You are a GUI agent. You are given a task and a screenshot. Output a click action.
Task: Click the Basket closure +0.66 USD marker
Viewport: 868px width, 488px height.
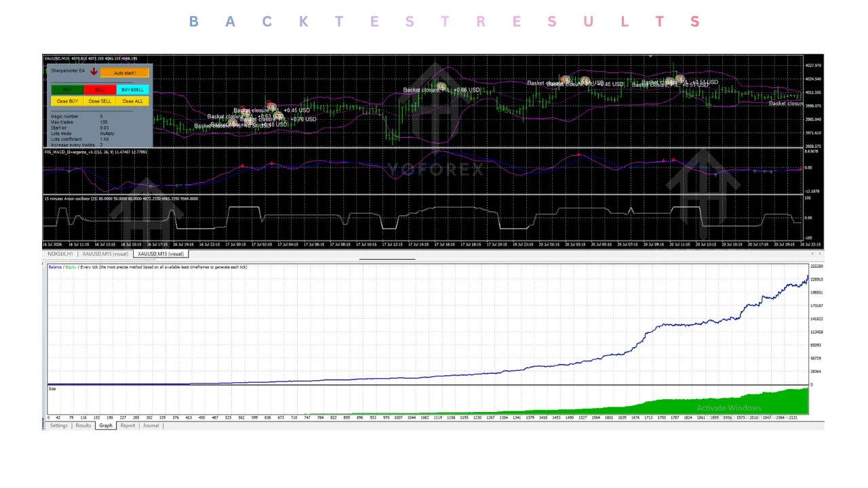coord(441,87)
